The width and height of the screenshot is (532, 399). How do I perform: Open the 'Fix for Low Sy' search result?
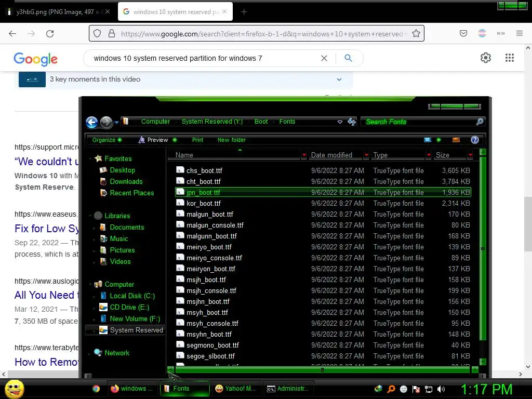(x=46, y=229)
